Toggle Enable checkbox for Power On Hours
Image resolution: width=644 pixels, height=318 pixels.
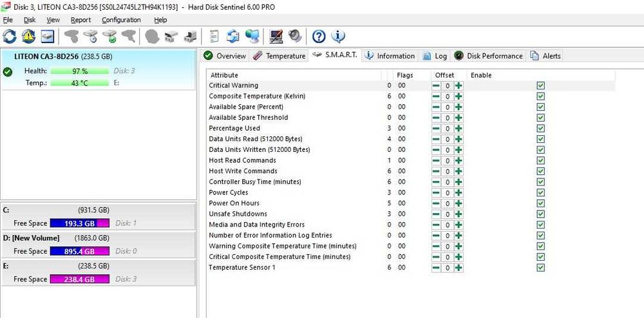tap(540, 203)
